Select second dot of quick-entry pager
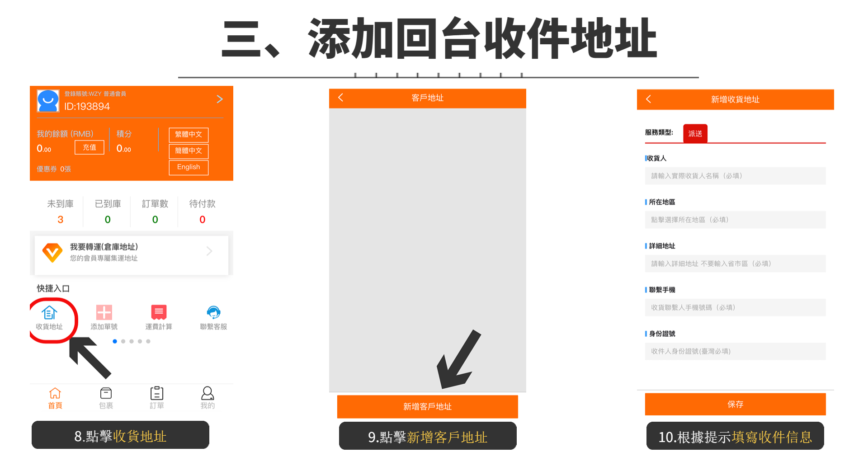Viewport: 868px width, 452px height. (123, 341)
